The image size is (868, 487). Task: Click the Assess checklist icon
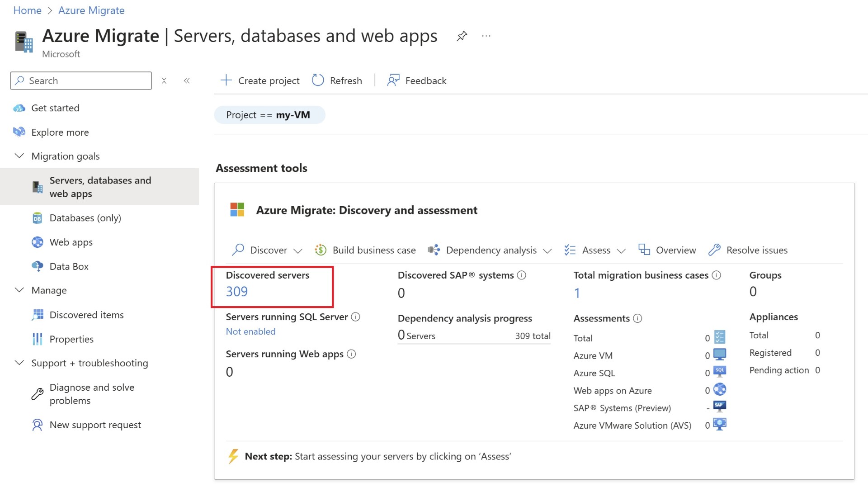570,250
